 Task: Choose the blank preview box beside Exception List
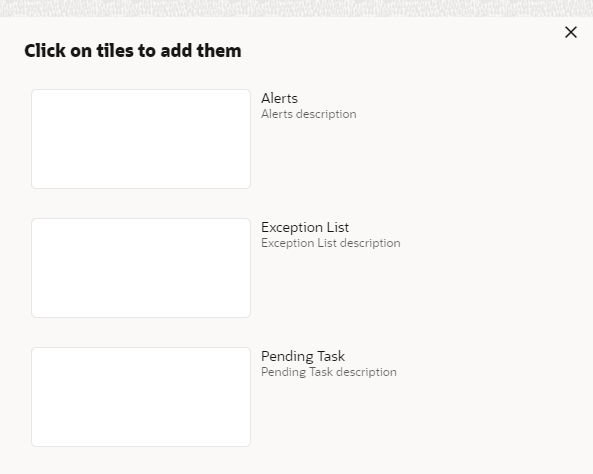pos(141,268)
